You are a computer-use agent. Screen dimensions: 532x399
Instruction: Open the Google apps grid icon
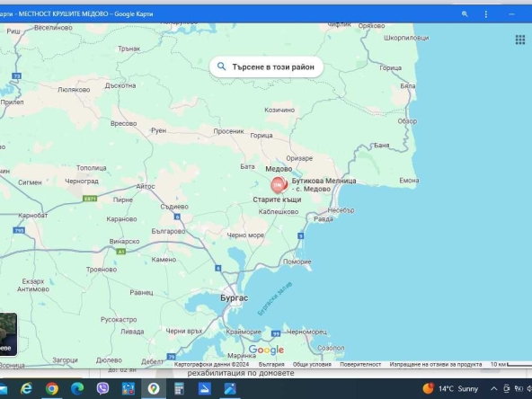coord(520,40)
